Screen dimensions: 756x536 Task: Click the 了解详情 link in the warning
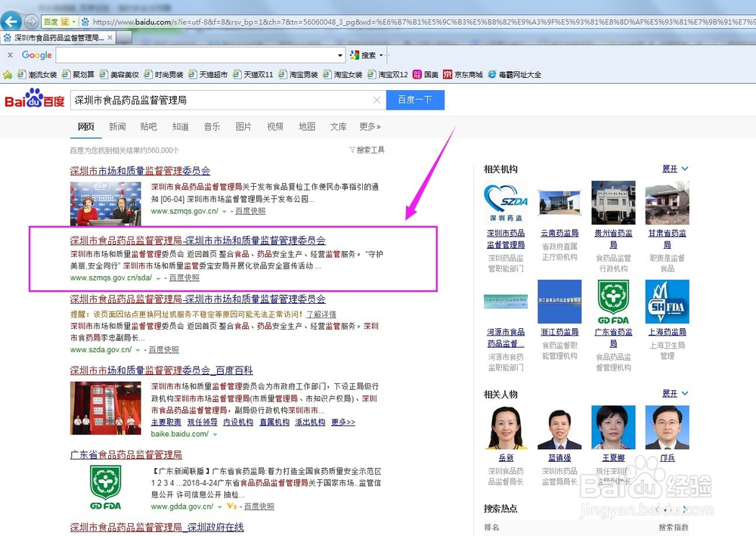(321, 314)
